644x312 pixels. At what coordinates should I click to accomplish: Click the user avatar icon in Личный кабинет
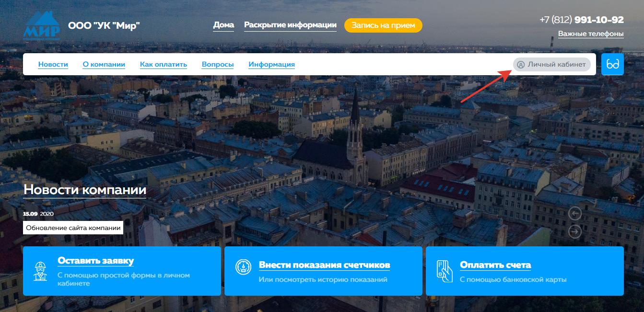521,65
